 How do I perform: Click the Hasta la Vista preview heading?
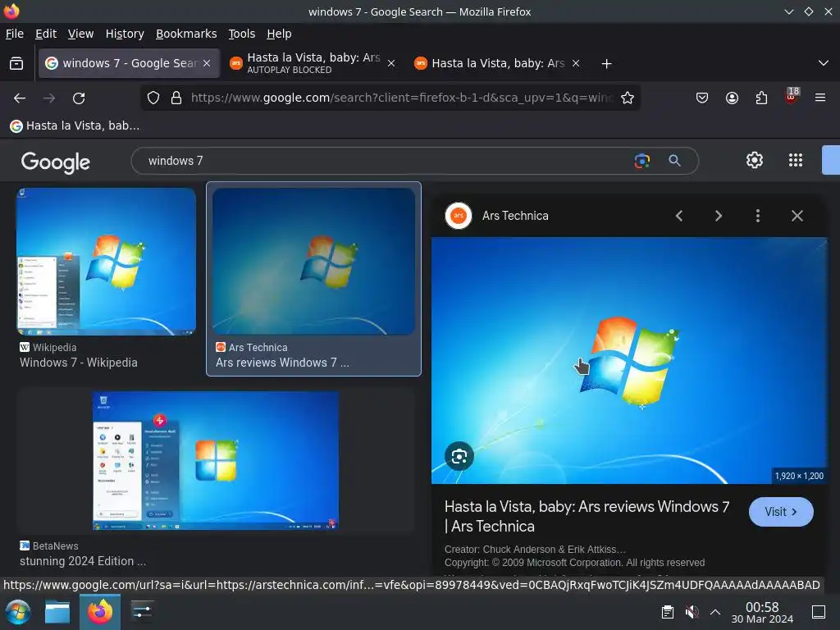pos(587,517)
